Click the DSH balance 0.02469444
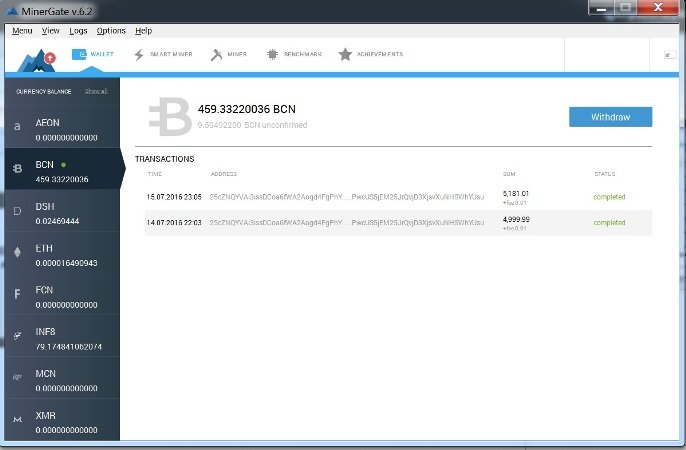 pyautogui.click(x=57, y=221)
